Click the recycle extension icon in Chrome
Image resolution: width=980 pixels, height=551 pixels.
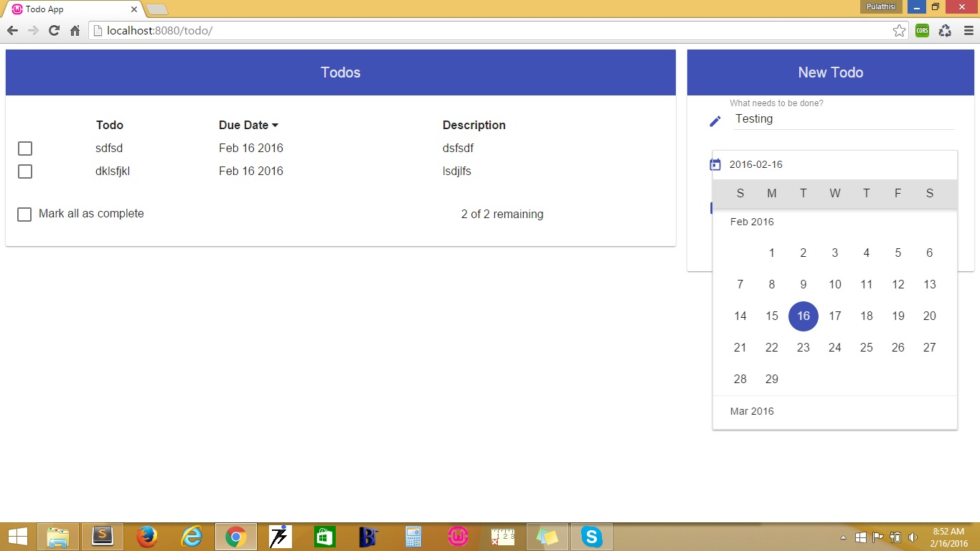(945, 30)
